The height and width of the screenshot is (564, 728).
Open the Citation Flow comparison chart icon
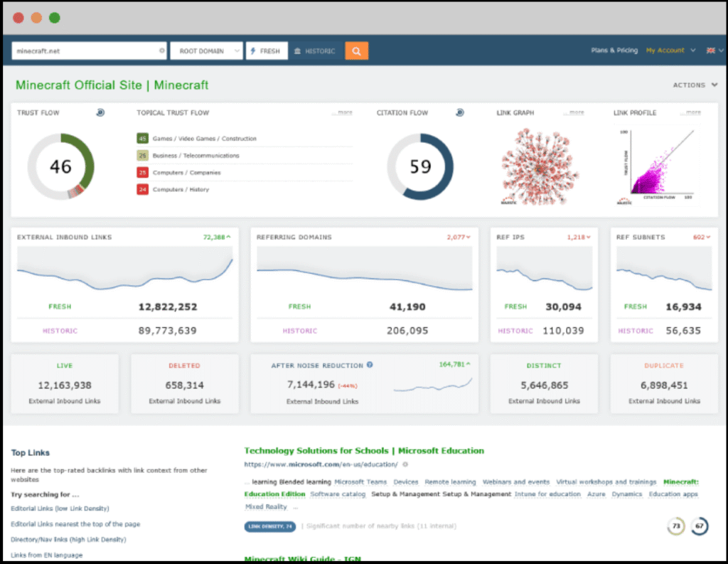point(460,112)
